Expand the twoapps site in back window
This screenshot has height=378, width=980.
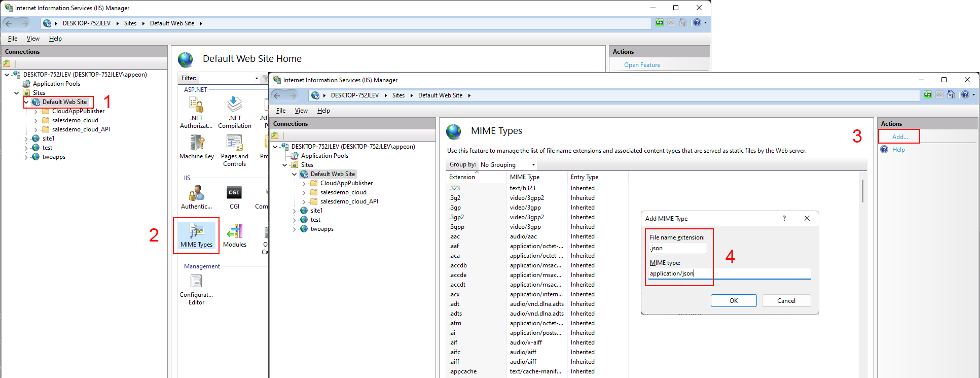click(x=26, y=157)
